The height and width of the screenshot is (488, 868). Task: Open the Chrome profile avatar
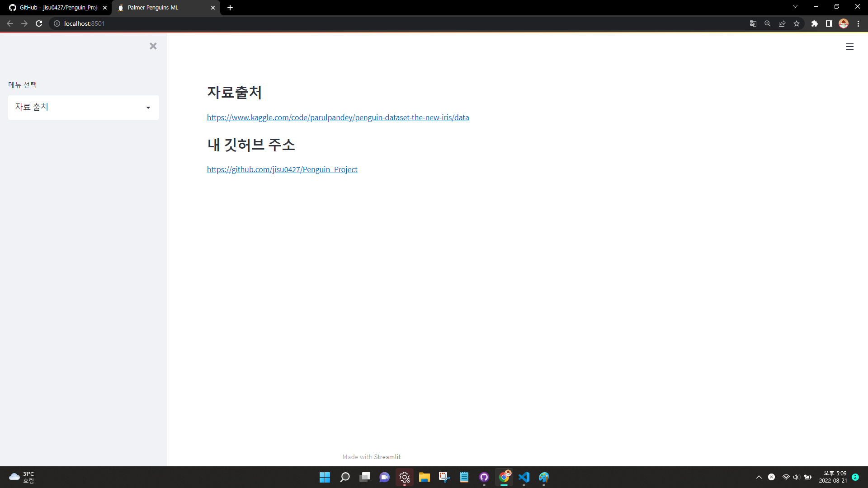click(x=844, y=23)
